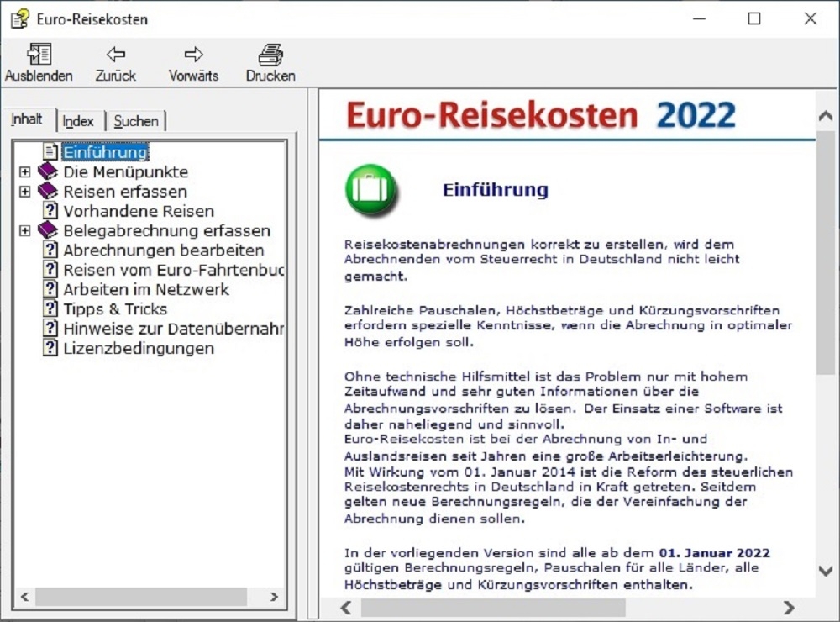Go forward with the Vorwärts arrow
Screen dimensions: 840x622
[193, 54]
